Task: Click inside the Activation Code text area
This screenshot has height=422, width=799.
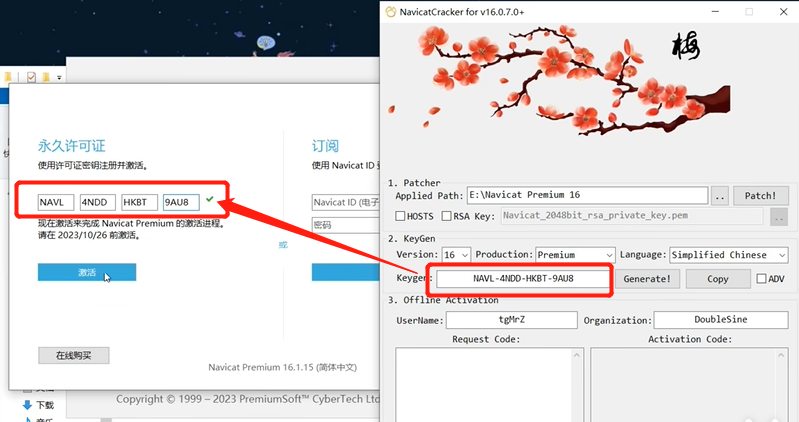Action: click(683, 385)
